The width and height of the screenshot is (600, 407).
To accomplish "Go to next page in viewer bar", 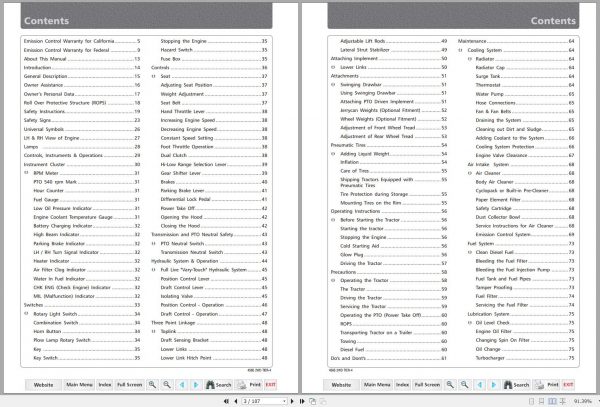I will pos(292,401).
